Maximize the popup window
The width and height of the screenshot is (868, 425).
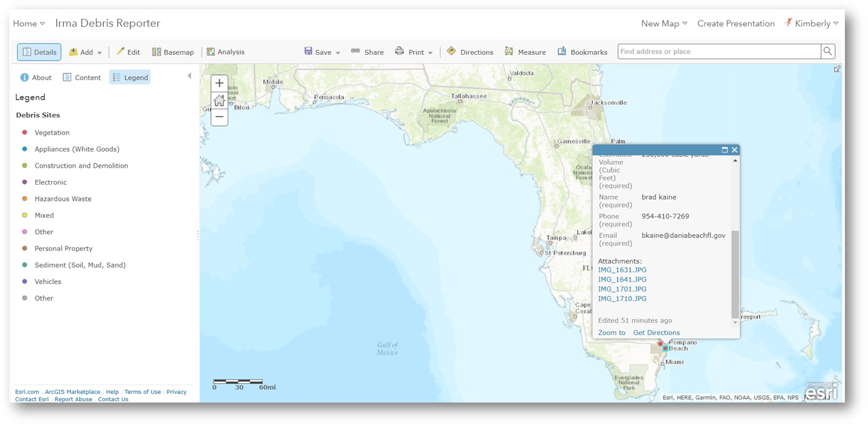coord(724,150)
